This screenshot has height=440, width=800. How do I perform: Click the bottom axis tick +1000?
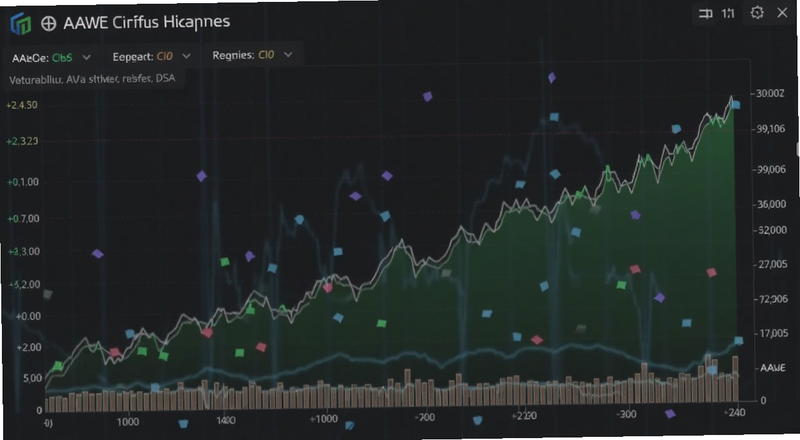(323, 419)
